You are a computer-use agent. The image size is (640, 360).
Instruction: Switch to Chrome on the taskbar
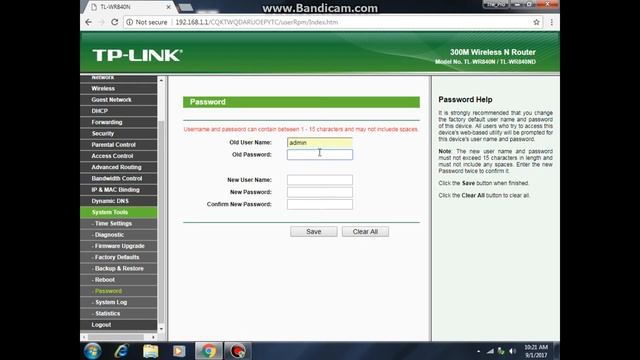[x=208, y=351]
